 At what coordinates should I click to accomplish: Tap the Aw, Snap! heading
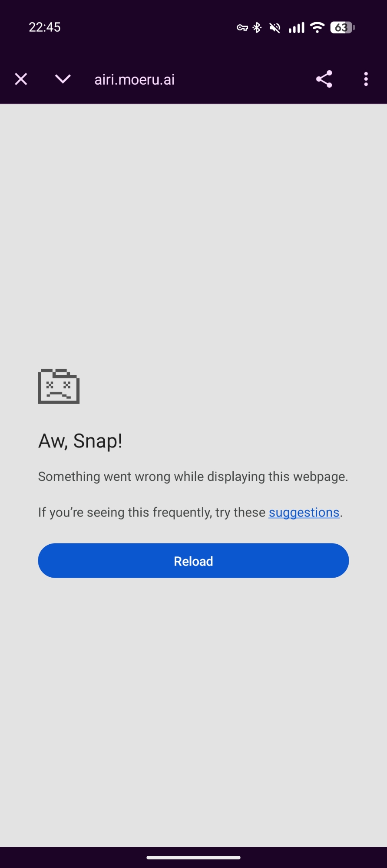(80, 441)
